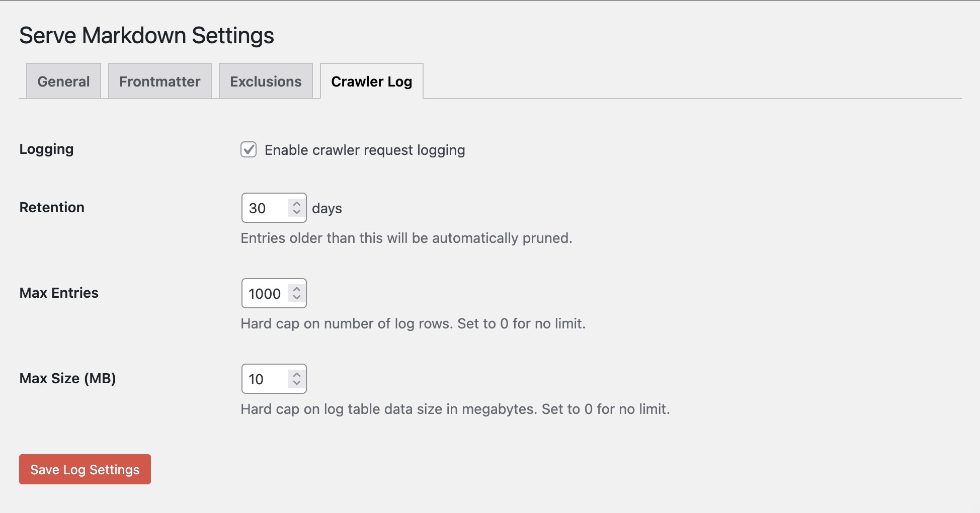Click the Save Log Settings button
The width and height of the screenshot is (980, 513).
click(85, 469)
